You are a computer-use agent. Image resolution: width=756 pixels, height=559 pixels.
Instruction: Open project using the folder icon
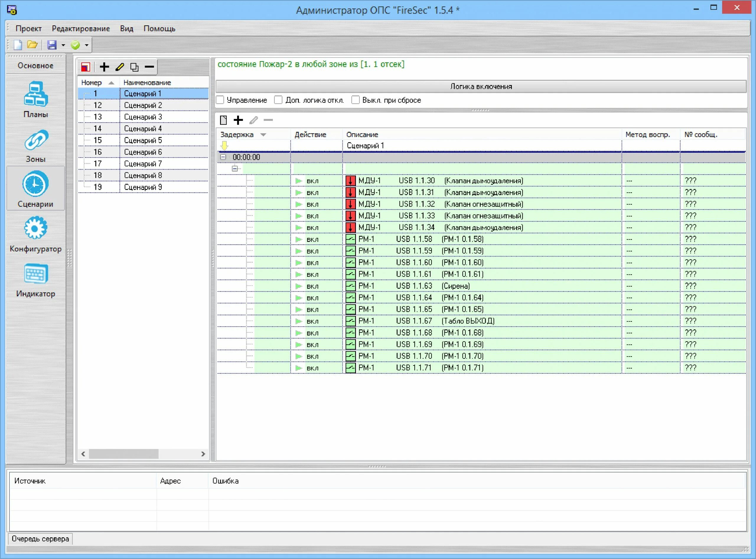(32, 45)
